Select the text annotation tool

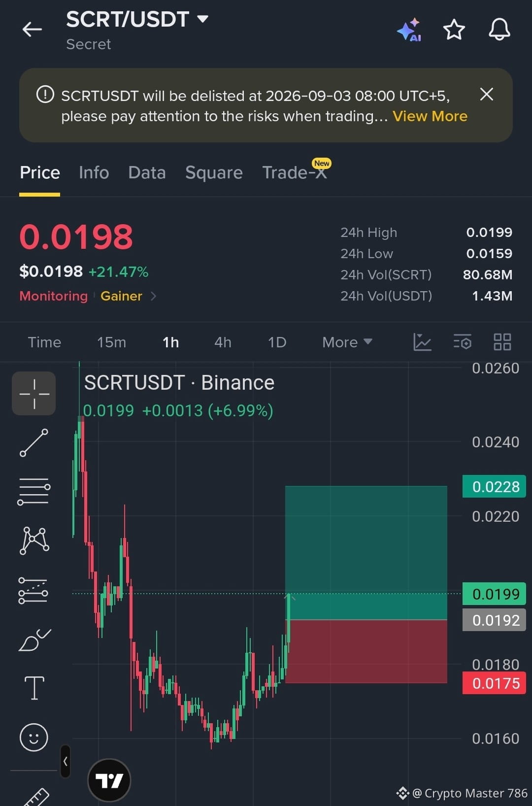pyautogui.click(x=34, y=688)
